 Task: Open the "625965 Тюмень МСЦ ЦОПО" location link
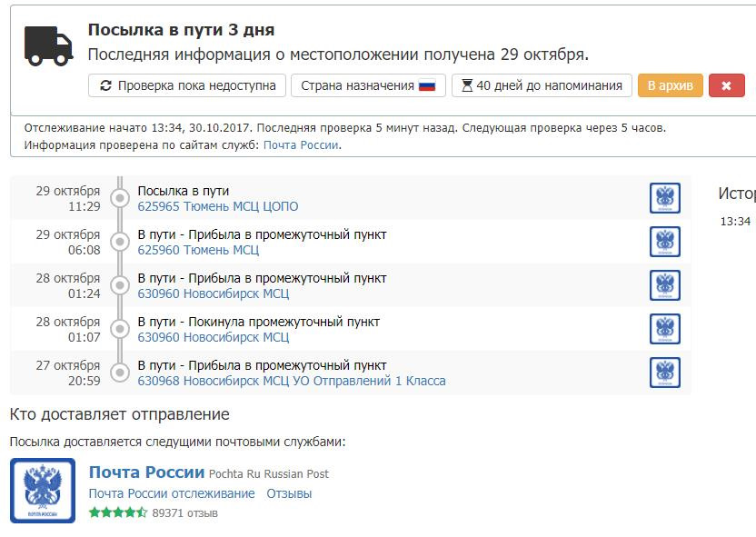point(218,206)
